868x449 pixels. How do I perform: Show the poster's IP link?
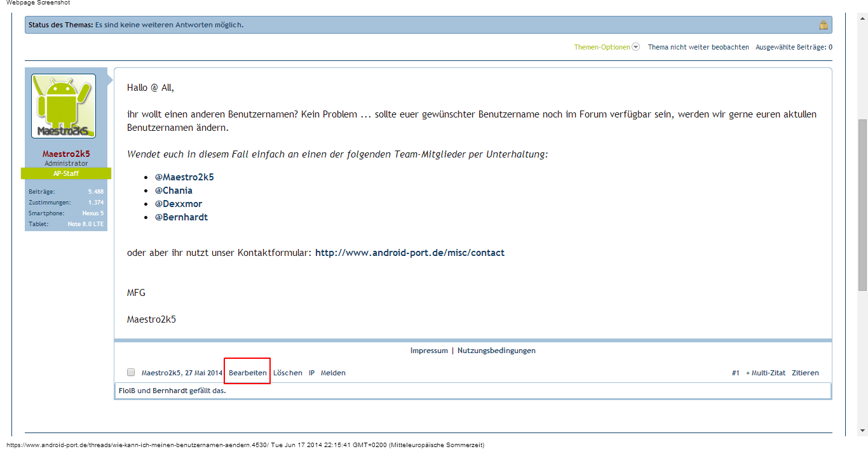311,373
